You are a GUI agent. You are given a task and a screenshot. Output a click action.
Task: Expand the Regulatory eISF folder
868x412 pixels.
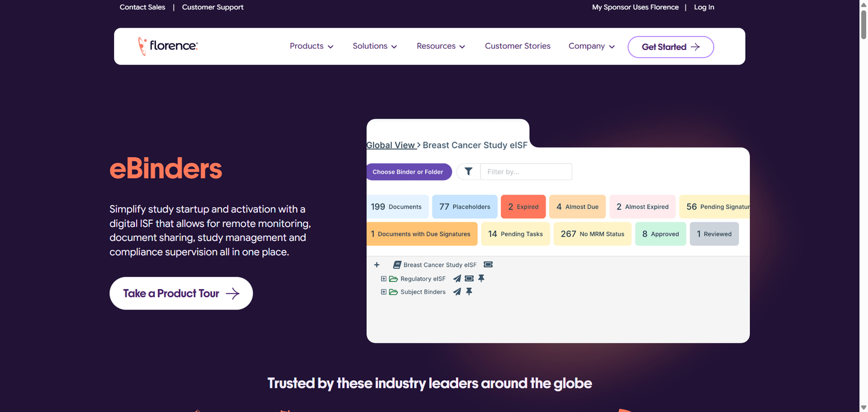coord(383,279)
